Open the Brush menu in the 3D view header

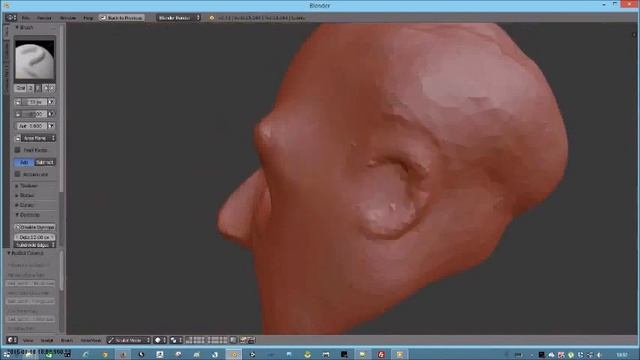67,340
